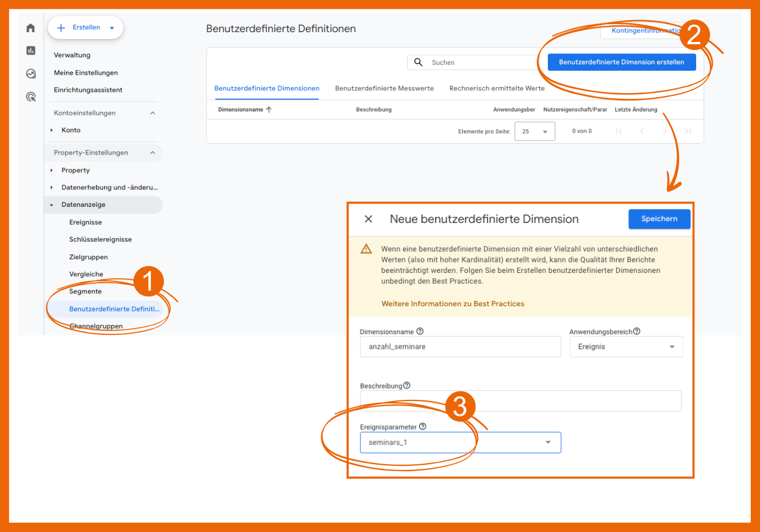Open the Anwendungsbereich Ereignis dropdown

click(x=626, y=347)
